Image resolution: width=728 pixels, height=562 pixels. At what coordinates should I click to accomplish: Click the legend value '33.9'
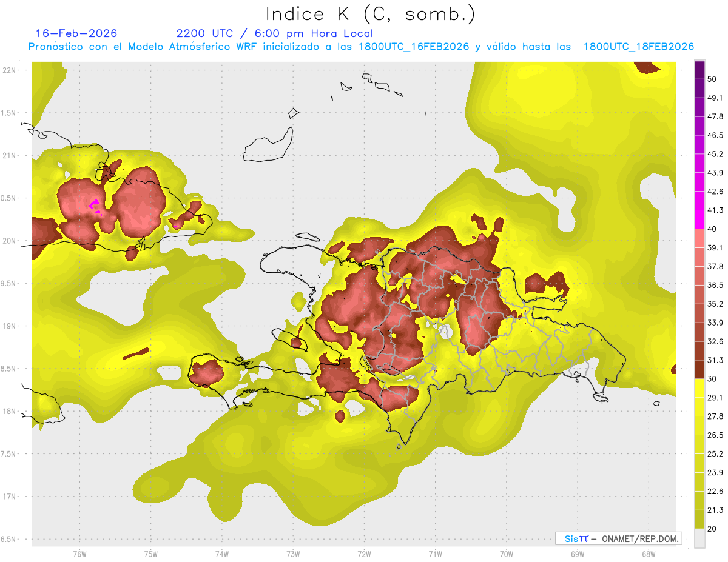click(715, 323)
